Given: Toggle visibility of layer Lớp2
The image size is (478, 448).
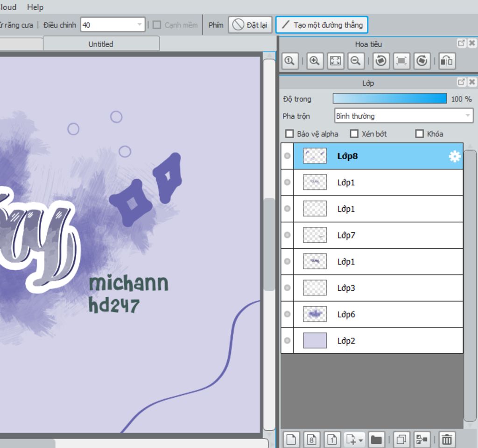Looking at the screenshot, I should tap(287, 340).
